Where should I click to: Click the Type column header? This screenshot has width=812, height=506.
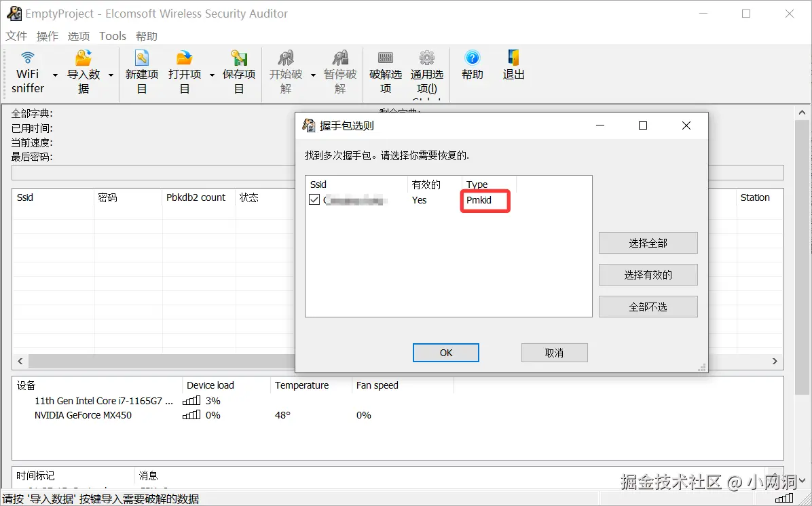[489, 184]
